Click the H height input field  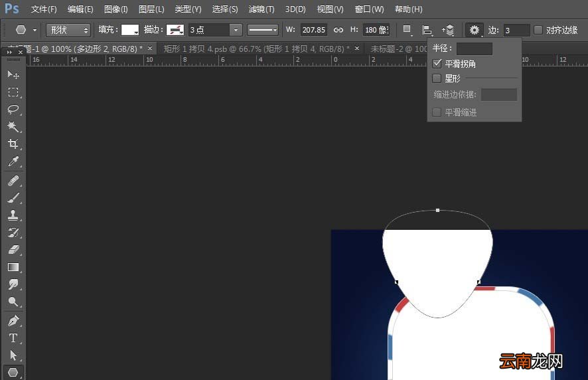(376, 30)
